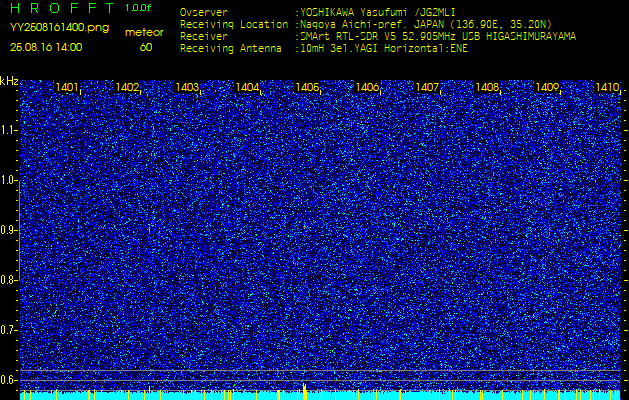Click the kHz axis unit label
This screenshot has width=629, height=400.
pos(9,82)
